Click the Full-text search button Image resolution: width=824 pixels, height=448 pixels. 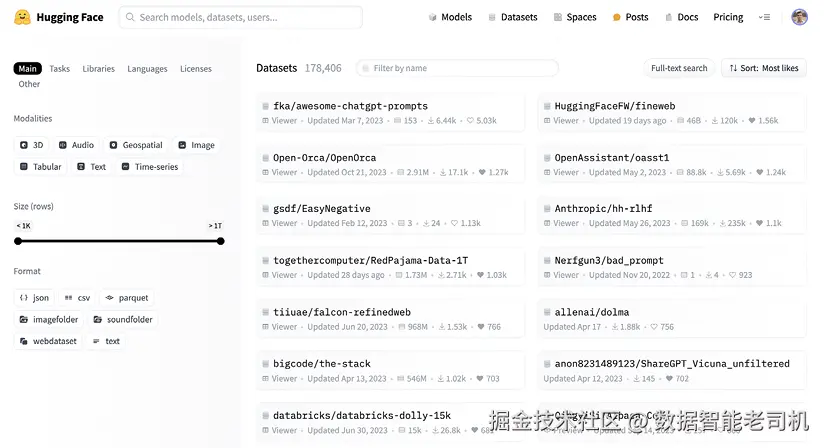[679, 68]
